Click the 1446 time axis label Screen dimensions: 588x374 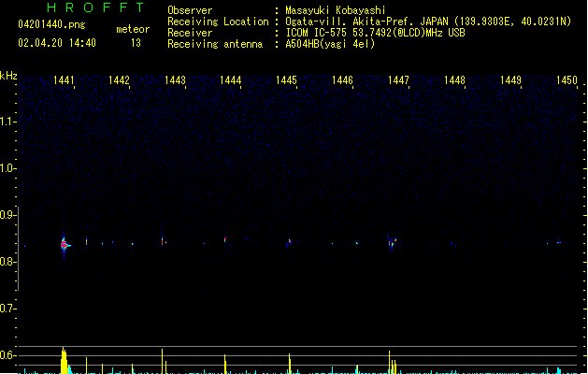(342, 80)
